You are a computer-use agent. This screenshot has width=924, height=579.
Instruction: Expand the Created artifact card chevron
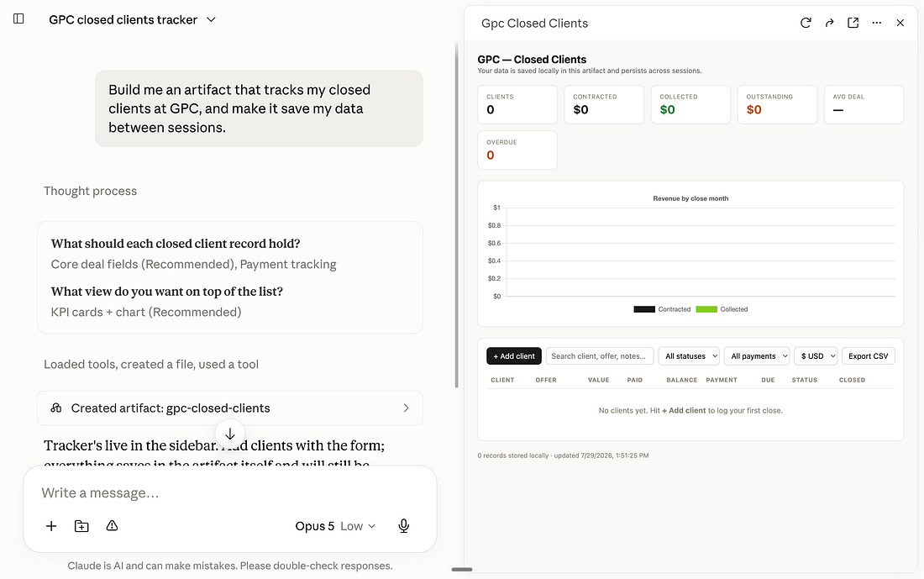point(406,408)
